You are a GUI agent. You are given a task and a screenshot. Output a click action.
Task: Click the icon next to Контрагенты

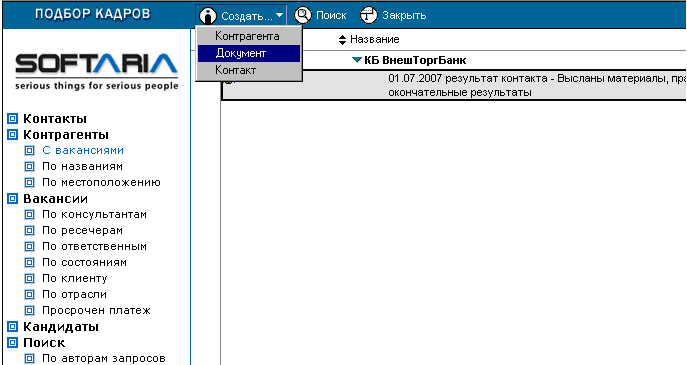click(13, 135)
